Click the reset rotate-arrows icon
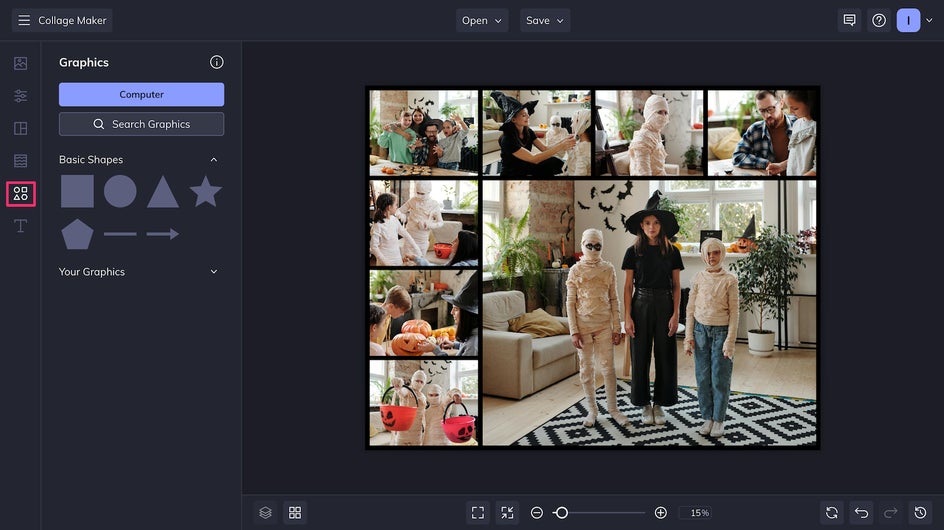944x530 pixels. [832, 513]
